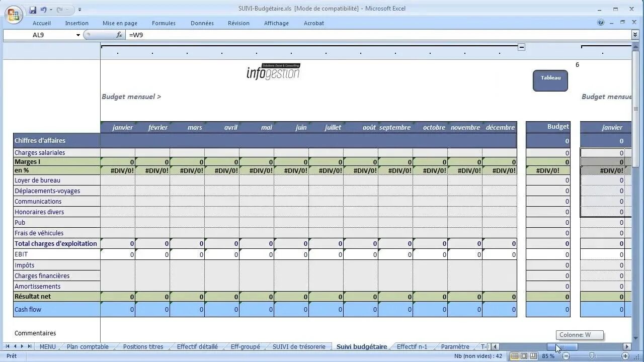Open the Données ribbon tab
This screenshot has width=644, height=362.
pos(202,23)
